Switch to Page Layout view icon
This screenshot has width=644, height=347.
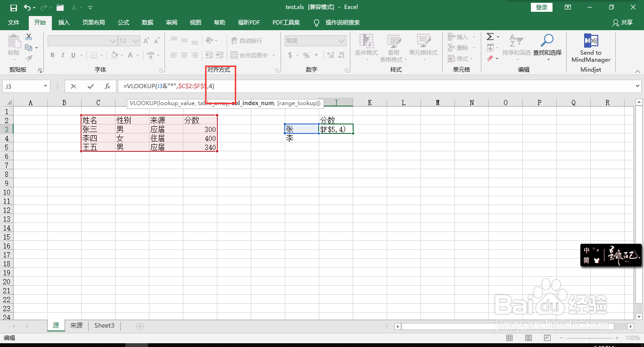pos(528,338)
